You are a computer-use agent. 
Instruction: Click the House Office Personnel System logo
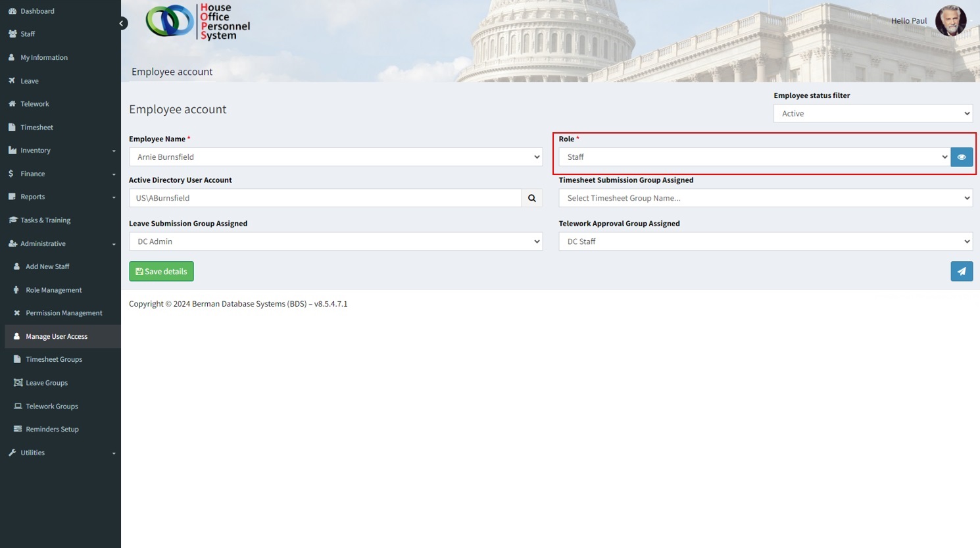pos(198,22)
